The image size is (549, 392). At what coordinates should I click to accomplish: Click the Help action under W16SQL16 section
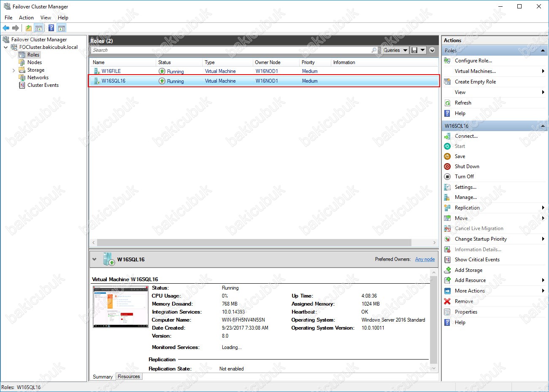point(460,322)
